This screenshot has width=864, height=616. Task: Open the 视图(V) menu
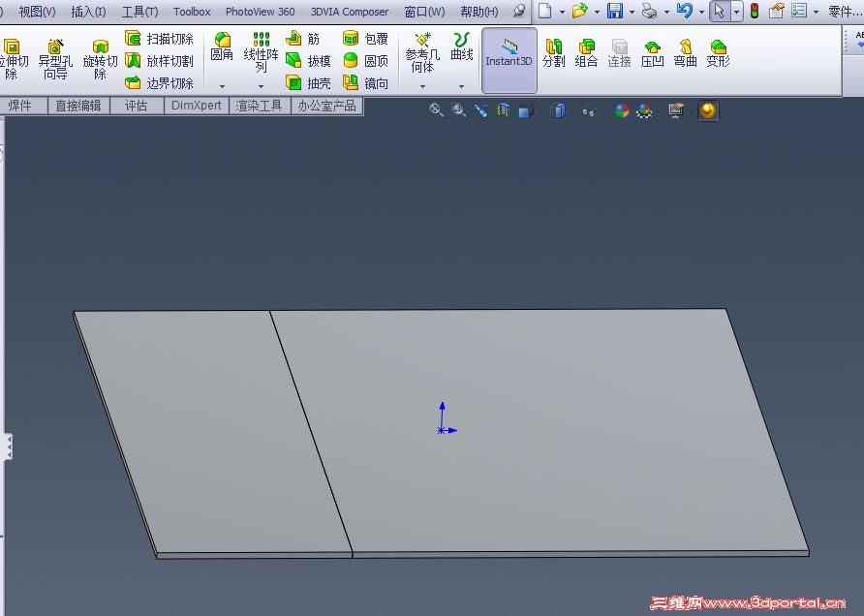point(37,12)
